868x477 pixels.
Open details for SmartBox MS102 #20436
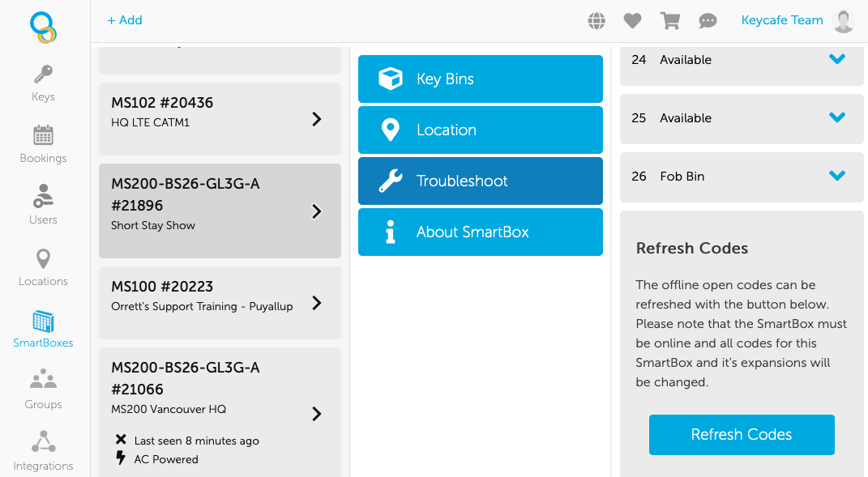(219, 118)
